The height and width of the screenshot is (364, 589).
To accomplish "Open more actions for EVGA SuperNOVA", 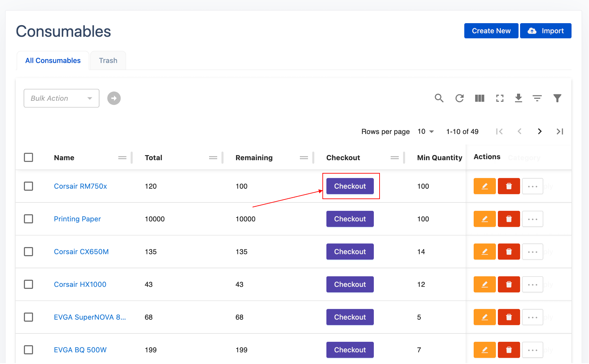I will pyautogui.click(x=533, y=317).
